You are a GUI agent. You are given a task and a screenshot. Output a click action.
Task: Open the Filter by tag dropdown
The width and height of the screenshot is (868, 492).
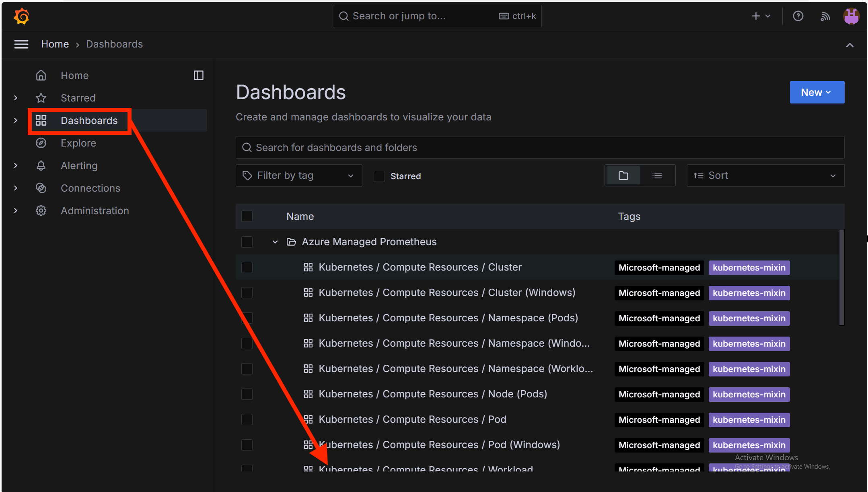tap(299, 176)
